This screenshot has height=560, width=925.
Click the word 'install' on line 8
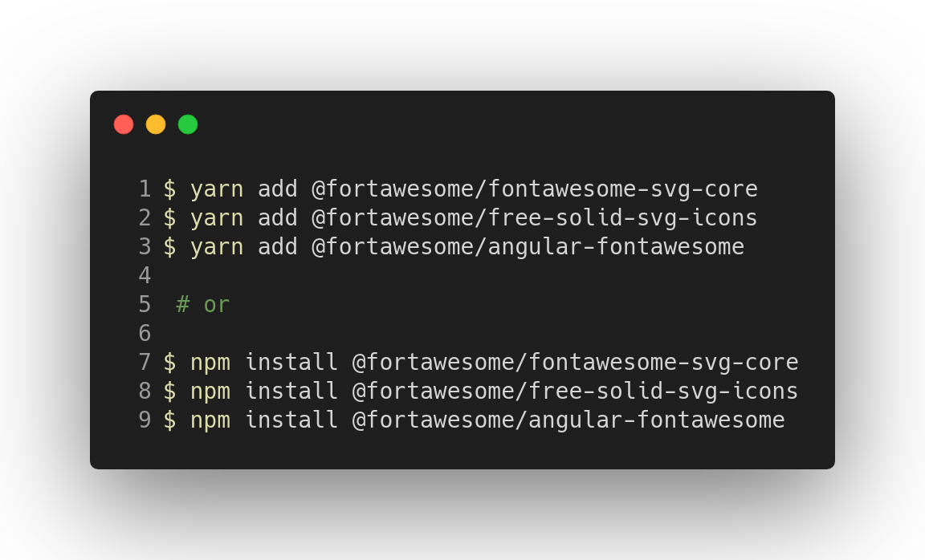(x=291, y=392)
